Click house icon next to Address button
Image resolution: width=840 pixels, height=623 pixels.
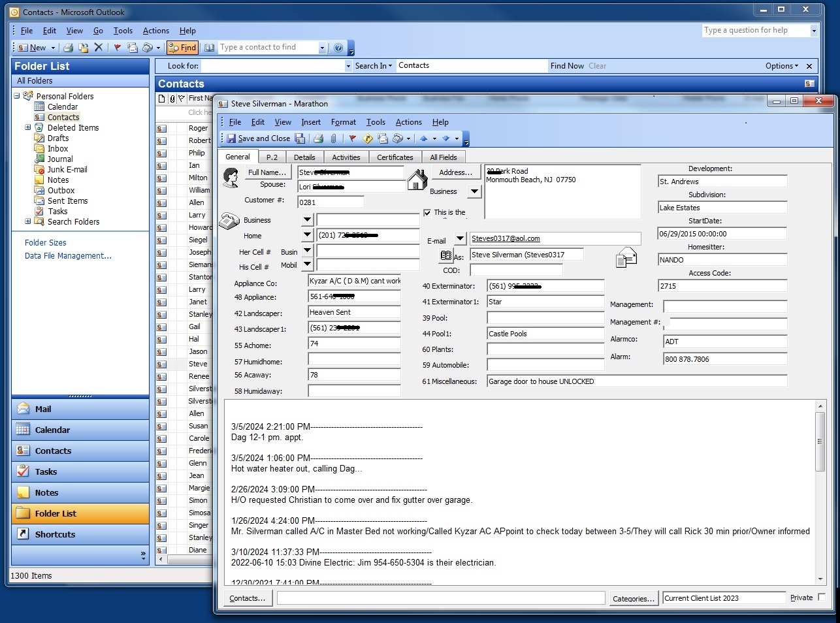(x=417, y=178)
